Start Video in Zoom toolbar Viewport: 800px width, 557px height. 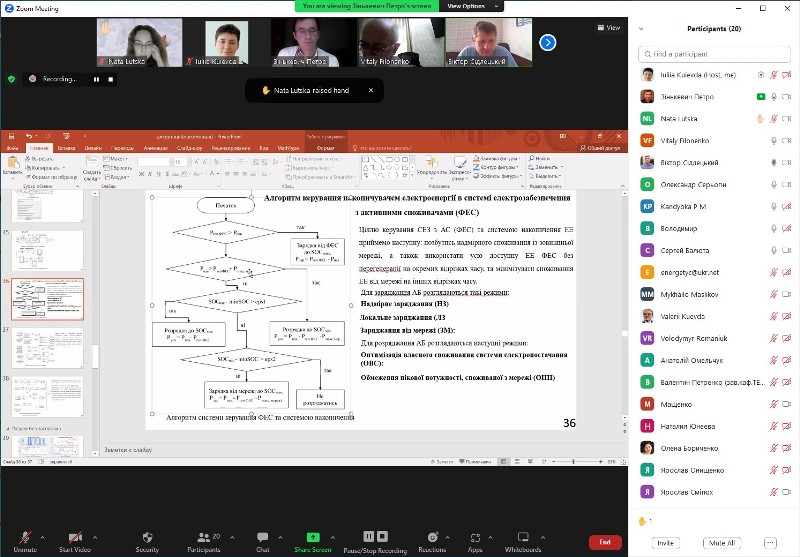pyautogui.click(x=74, y=542)
